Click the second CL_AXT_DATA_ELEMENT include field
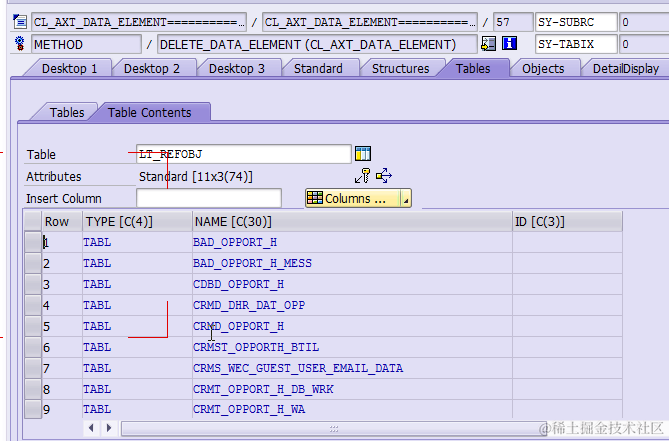This screenshot has width=669, height=441. click(369, 22)
